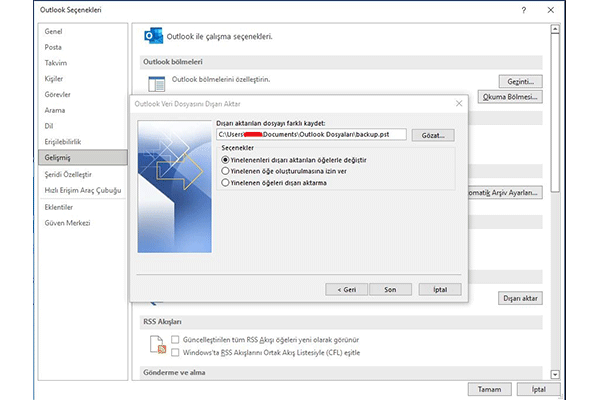Click the options scrollbar up arrow
The width and height of the screenshot is (600, 400).
click(555, 29)
